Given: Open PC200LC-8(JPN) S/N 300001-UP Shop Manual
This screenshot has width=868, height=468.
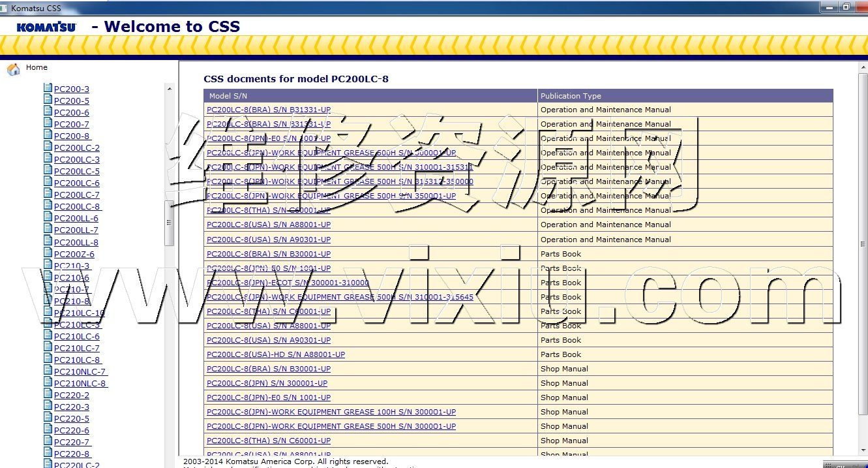Looking at the screenshot, I should [x=267, y=383].
